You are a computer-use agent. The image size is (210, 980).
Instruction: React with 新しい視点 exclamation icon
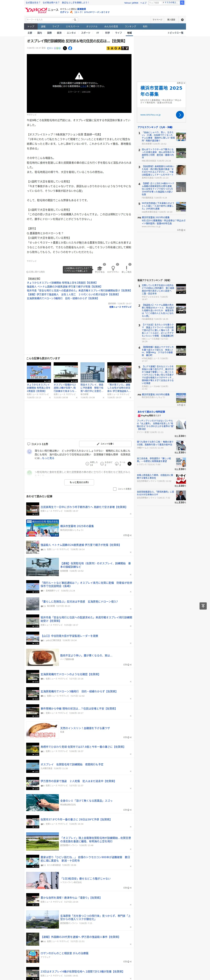(127, 268)
